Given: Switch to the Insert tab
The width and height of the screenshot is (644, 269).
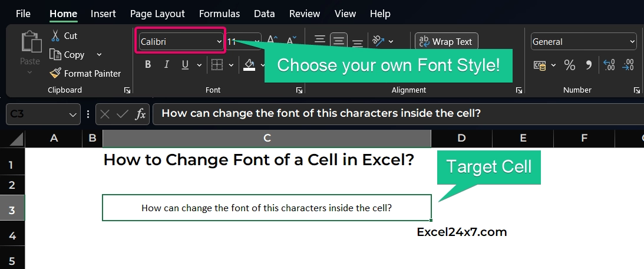Looking at the screenshot, I should (103, 14).
